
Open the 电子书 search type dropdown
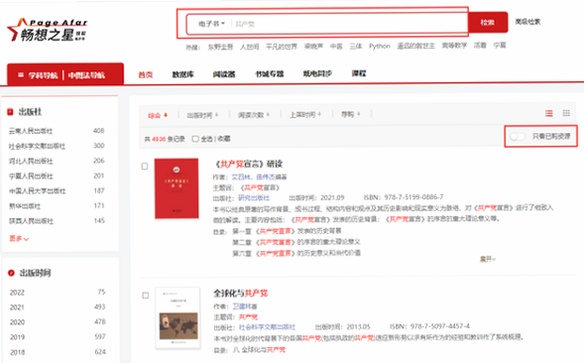(x=212, y=24)
